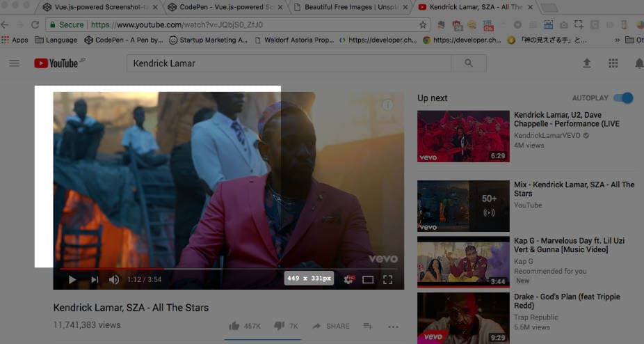Screen dimensions: 644x344
Task: Open the Drake - God's Plan video title
Action: click(567, 302)
